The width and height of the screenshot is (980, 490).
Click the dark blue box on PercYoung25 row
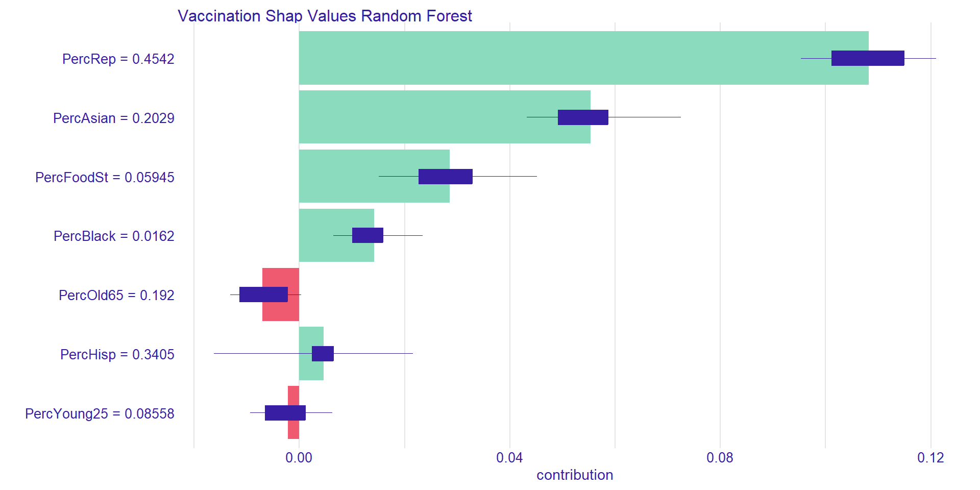285,413
